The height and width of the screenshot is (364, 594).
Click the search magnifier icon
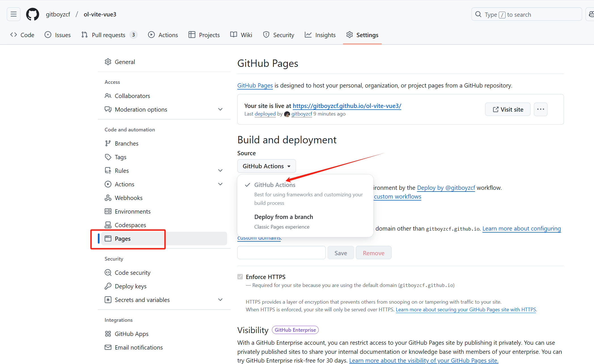(x=478, y=14)
